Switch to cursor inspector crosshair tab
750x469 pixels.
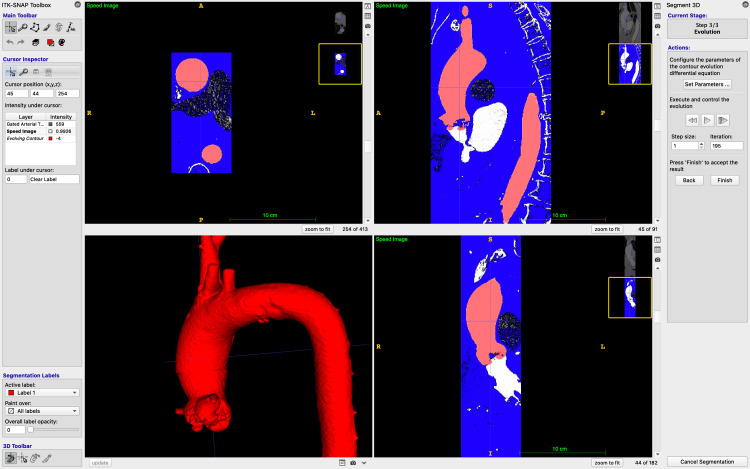(11, 72)
